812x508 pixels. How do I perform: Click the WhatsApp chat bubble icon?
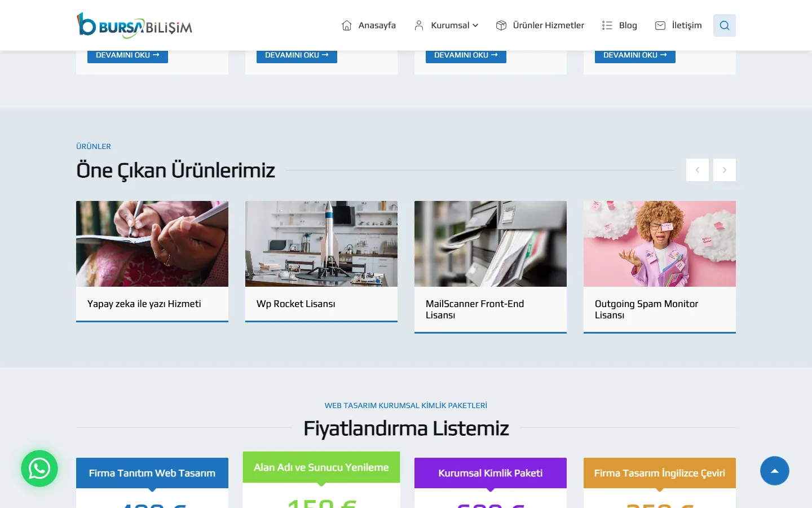[x=39, y=468]
